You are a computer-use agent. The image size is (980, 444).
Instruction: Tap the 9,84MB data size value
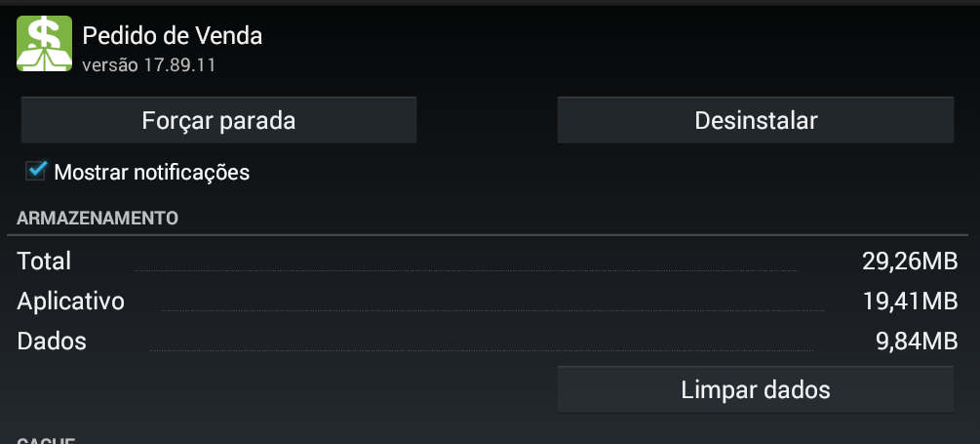click(x=916, y=342)
